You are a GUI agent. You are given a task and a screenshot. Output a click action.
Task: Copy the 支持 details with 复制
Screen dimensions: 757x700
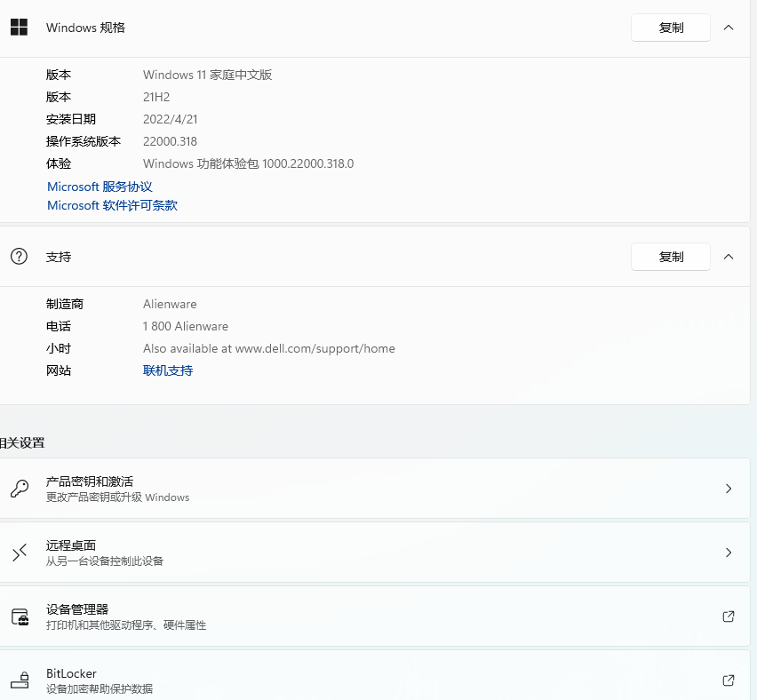(x=671, y=257)
